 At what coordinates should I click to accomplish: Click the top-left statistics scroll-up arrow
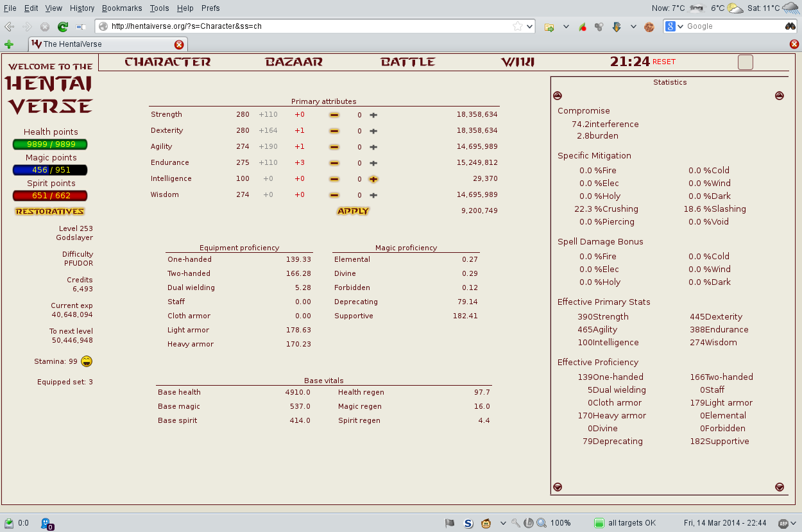558,96
